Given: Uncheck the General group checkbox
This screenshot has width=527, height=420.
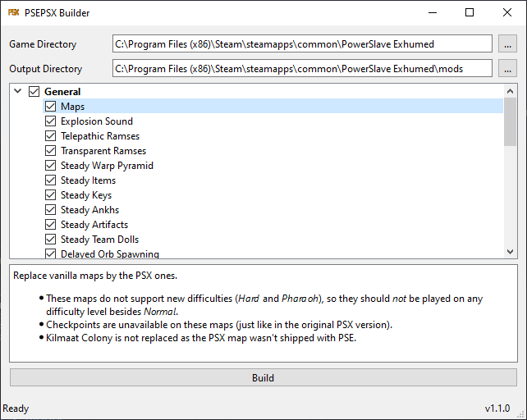Looking at the screenshot, I should [x=34, y=92].
